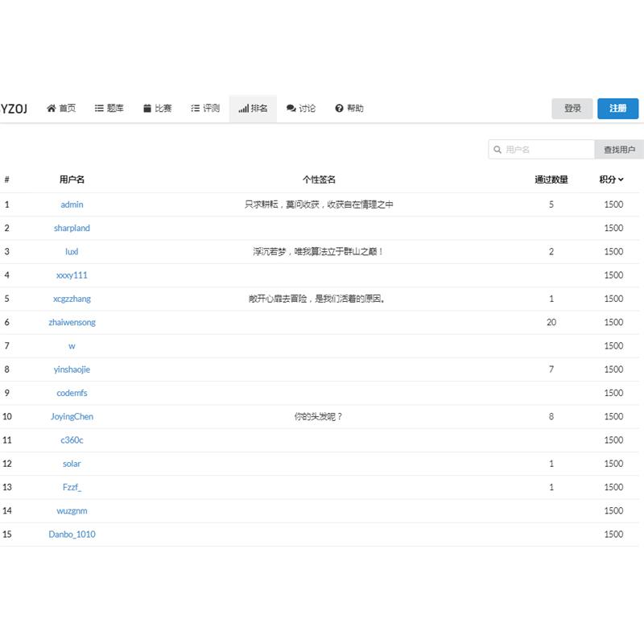Image resolution: width=644 pixels, height=644 pixels.
Task: Open user c360c's profile
Action: click(x=72, y=440)
